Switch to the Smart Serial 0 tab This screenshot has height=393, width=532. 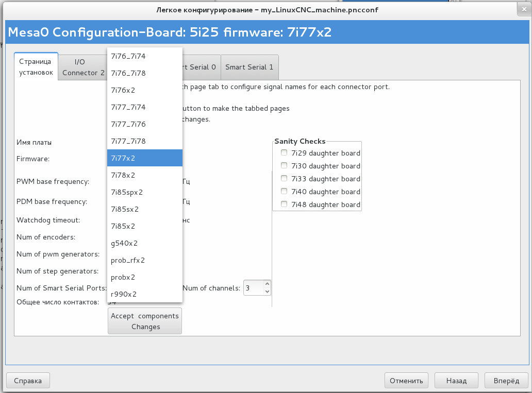(x=202, y=67)
